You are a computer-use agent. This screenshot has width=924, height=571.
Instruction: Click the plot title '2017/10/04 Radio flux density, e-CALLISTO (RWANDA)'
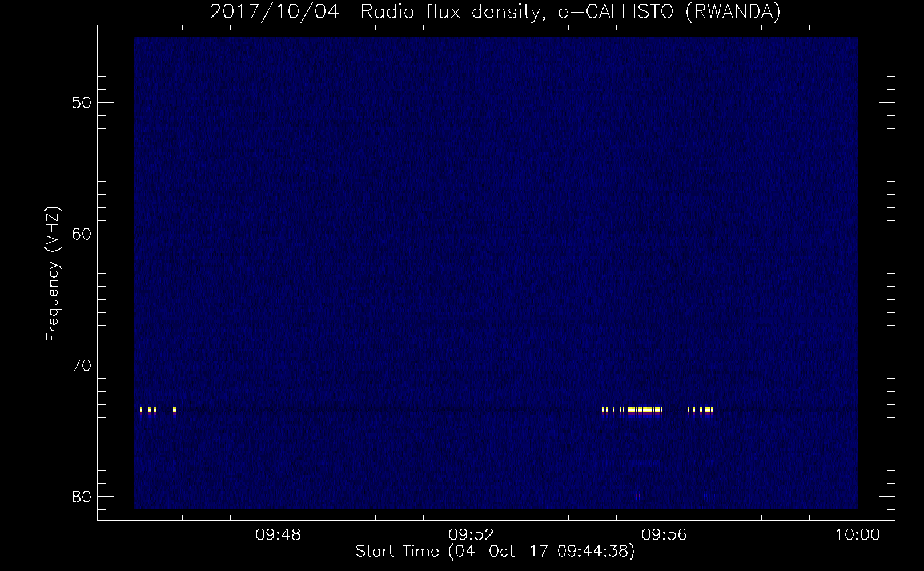tap(495, 11)
